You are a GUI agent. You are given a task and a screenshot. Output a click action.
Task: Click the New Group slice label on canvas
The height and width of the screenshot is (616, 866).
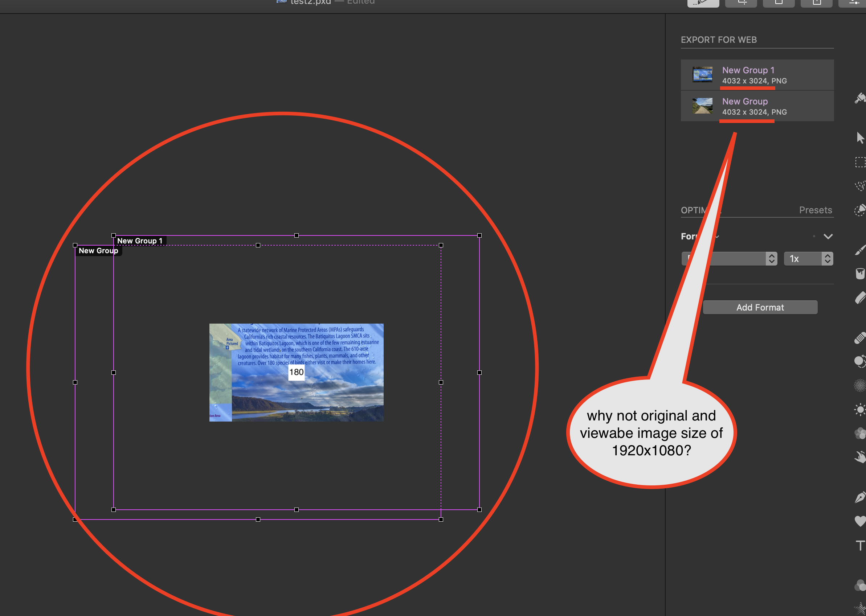pyautogui.click(x=98, y=251)
